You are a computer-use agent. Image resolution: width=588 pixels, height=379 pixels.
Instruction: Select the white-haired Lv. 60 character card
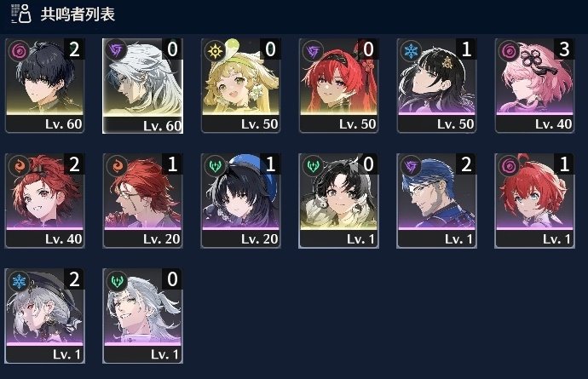pos(142,86)
